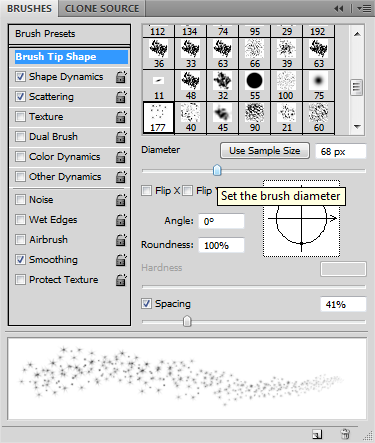Click the create new brush icon
The width and height of the screenshot is (375, 443).
pyautogui.click(x=317, y=434)
